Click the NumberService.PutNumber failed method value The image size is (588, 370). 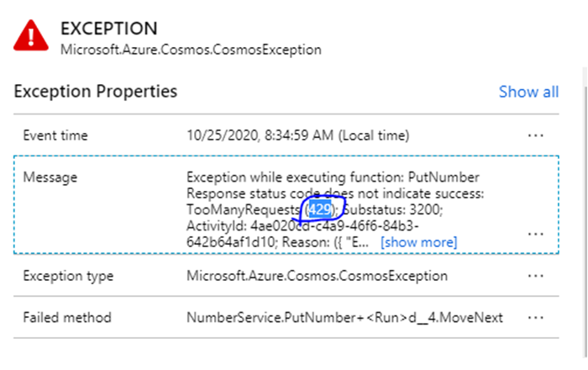[344, 318]
